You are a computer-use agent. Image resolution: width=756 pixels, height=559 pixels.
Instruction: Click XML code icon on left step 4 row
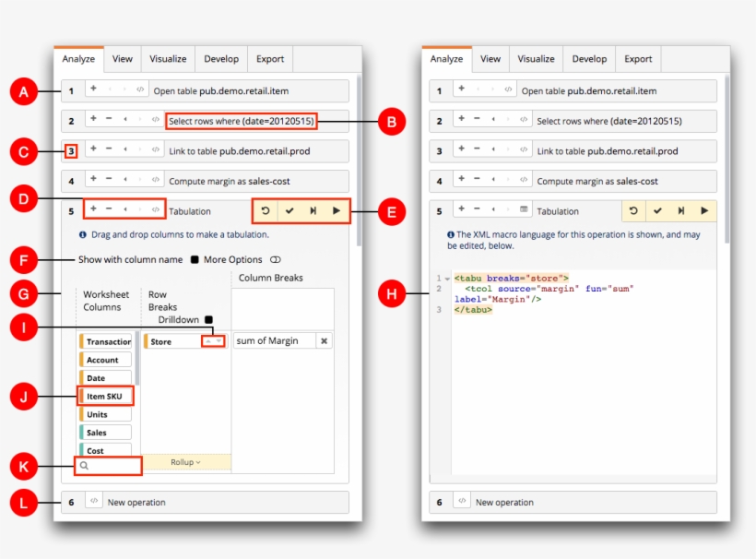coord(155,180)
